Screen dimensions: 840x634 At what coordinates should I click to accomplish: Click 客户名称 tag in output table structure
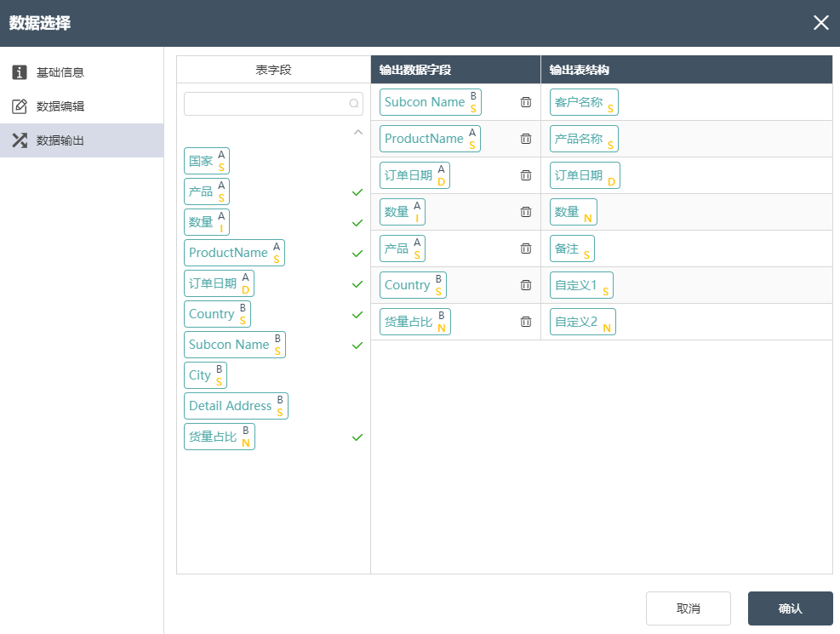coord(584,102)
